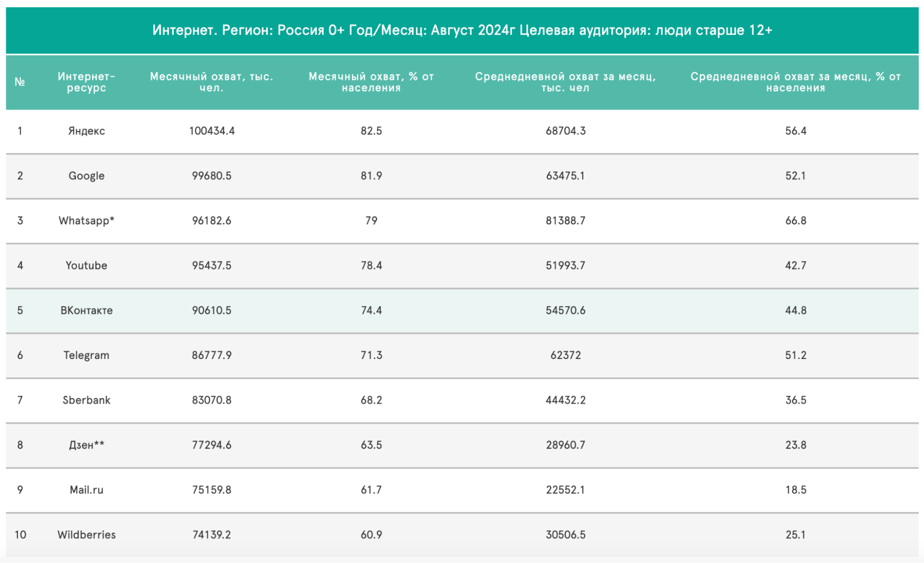The width and height of the screenshot is (924, 563).
Task: Click the daily reach value 81388.7
Action: [x=565, y=221]
